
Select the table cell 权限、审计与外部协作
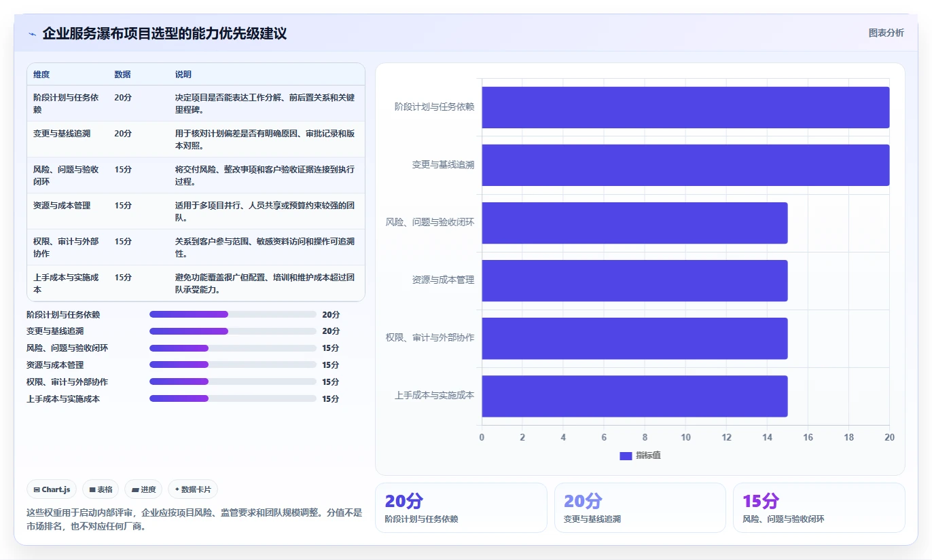67,247
